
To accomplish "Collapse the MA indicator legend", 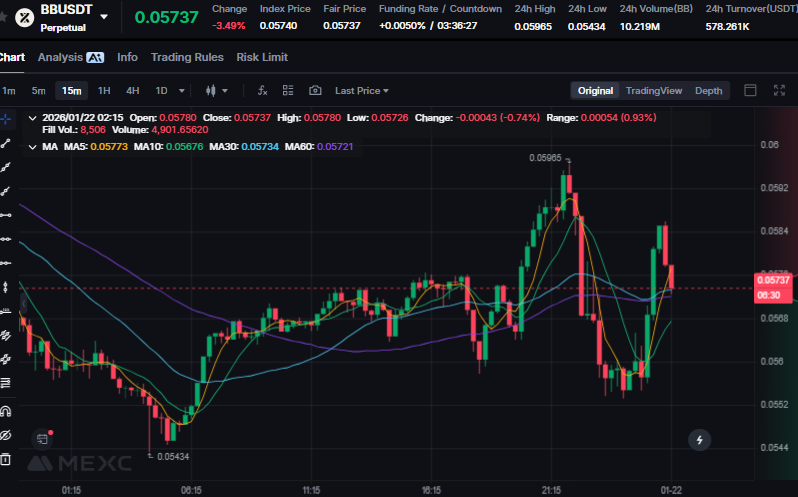I will tap(33, 147).
